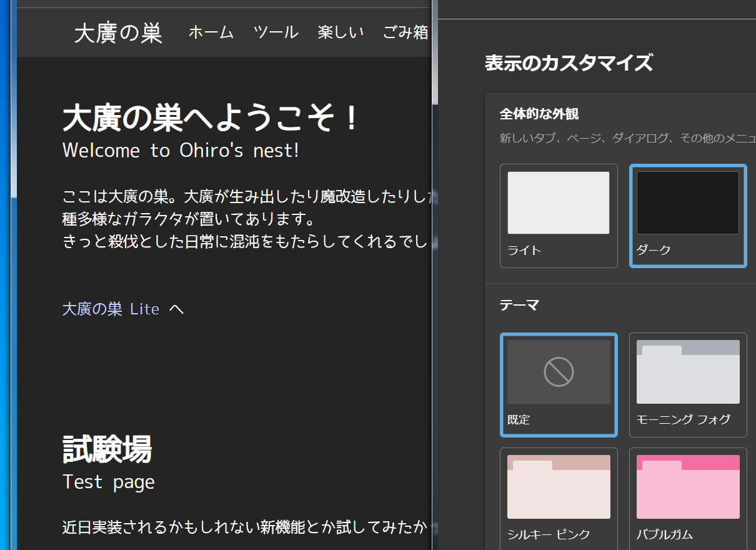Select the バブルガム theme
This screenshot has height=550, width=756.
[687, 497]
